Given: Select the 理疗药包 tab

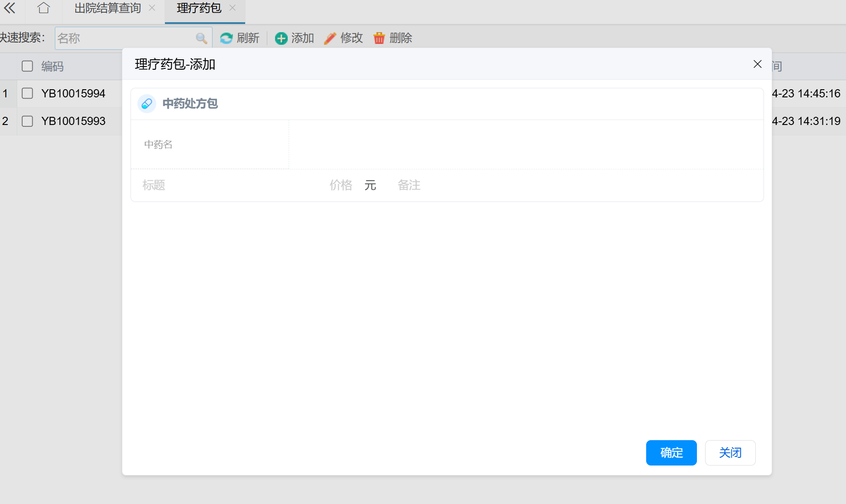Looking at the screenshot, I should tap(199, 8).
